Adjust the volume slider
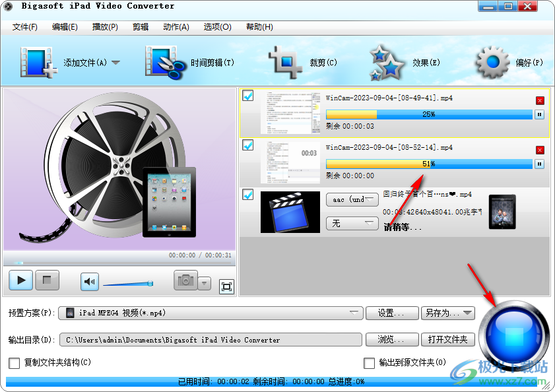Image resolution: width=555 pixels, height=392 pixels. point(128,284)
